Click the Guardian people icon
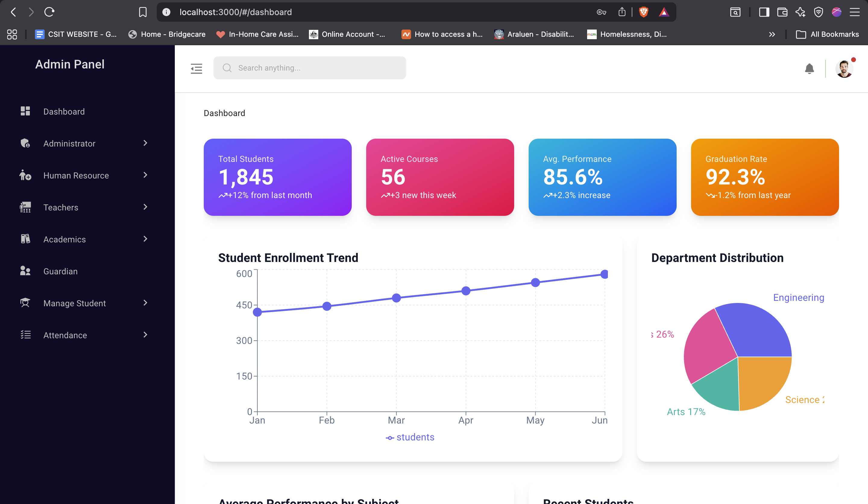 pos(25,271)
